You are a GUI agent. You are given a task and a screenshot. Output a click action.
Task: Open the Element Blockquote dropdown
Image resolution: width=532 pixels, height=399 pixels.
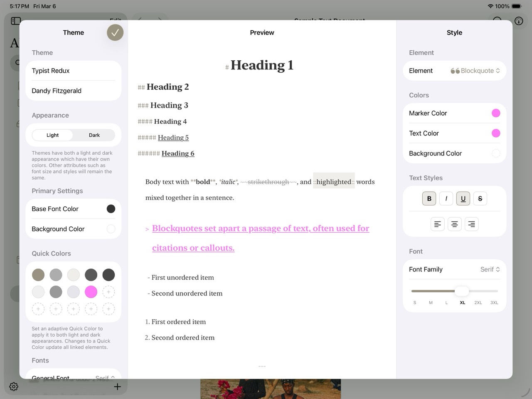click(475, 71)
